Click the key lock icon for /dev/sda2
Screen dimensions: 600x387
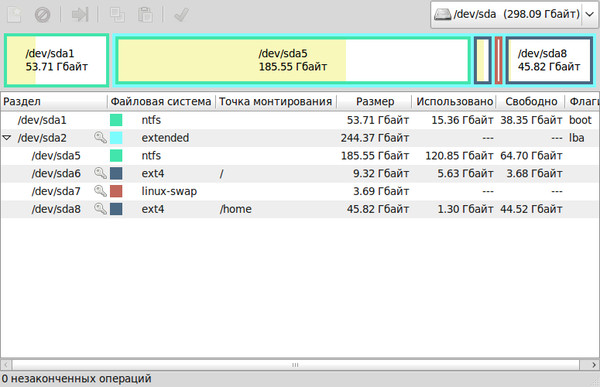click(x=100, y=137)
